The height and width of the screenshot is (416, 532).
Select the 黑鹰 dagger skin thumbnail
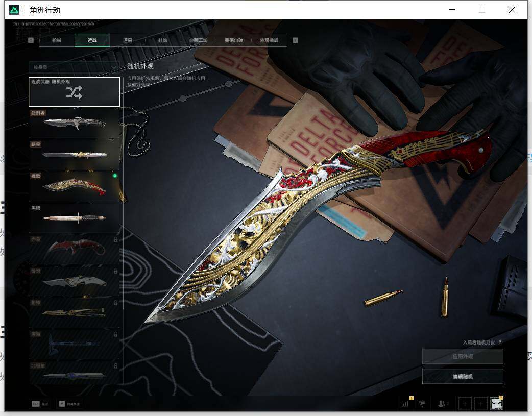click(x=75, y=218)
